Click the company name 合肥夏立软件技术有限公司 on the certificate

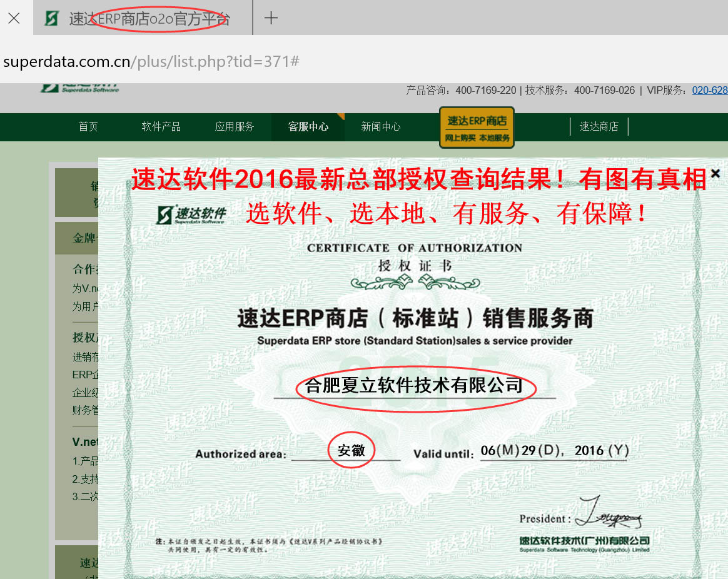pyautogui.click(x=413, y=385)
